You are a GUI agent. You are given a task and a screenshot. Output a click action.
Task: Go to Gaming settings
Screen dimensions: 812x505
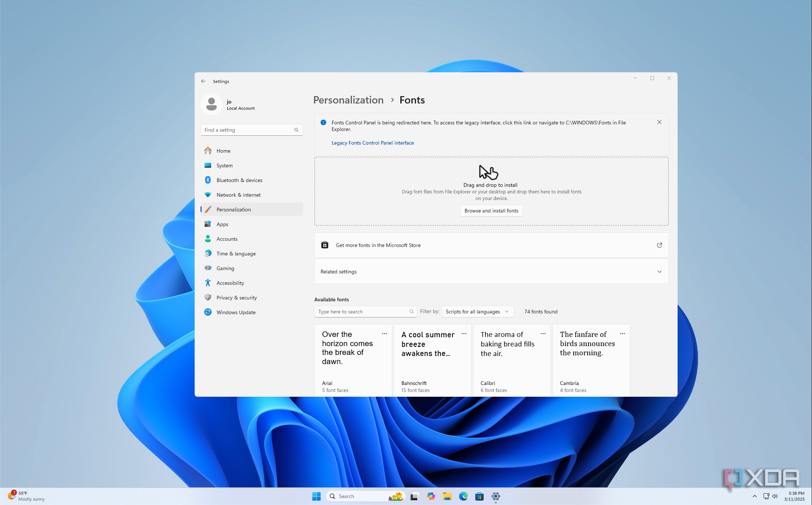[x=252, y=268]
